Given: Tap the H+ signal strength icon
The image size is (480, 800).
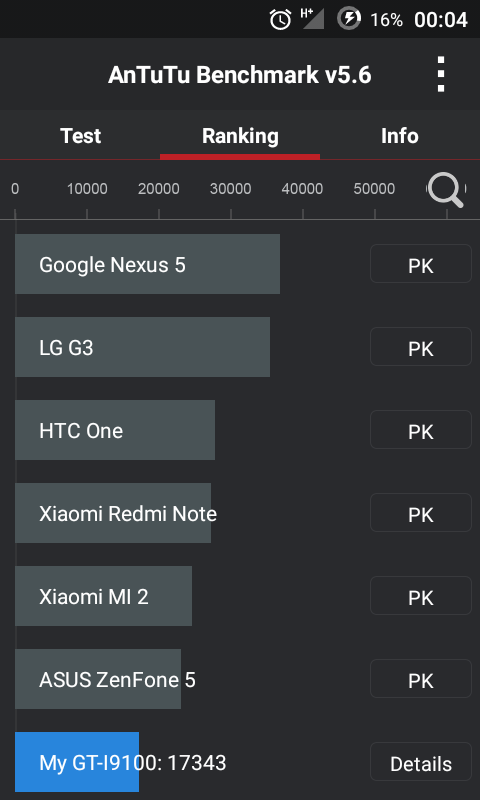Looking at the screenshot, I should (312, 19).
